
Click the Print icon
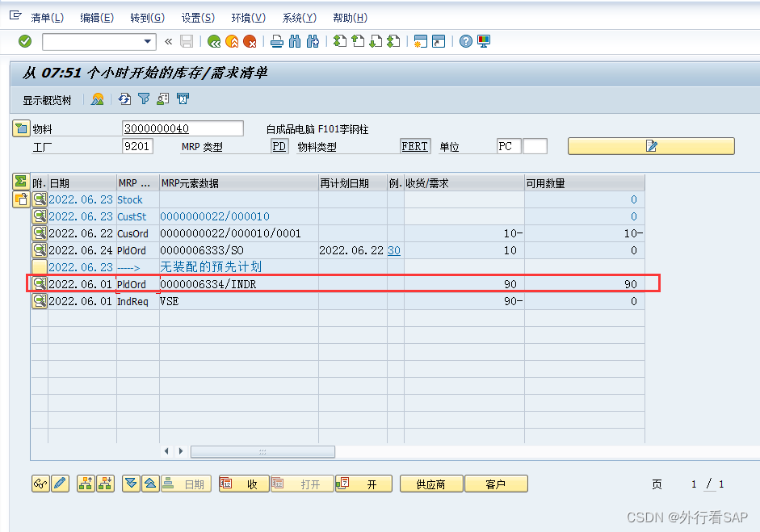click(277, 42)
